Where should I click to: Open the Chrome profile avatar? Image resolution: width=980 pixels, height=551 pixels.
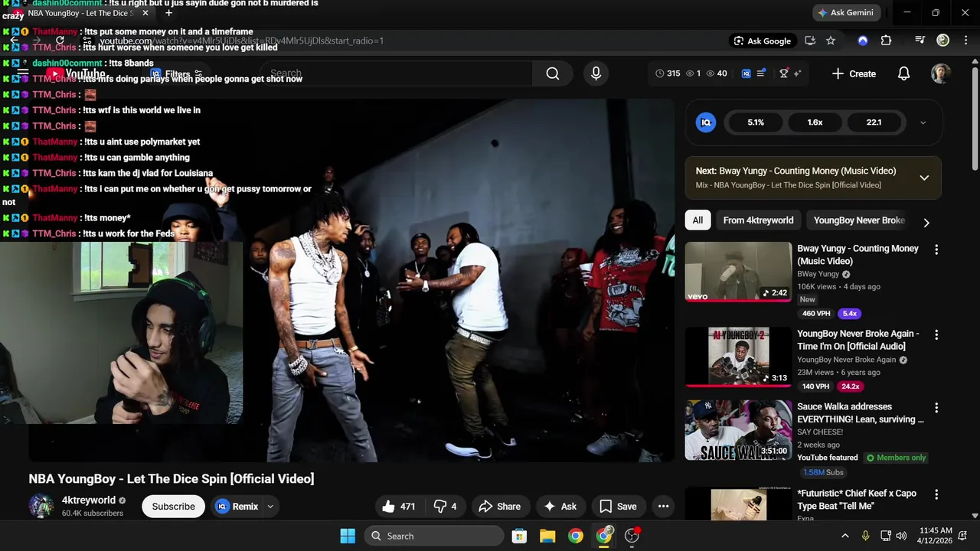point(942,41)
